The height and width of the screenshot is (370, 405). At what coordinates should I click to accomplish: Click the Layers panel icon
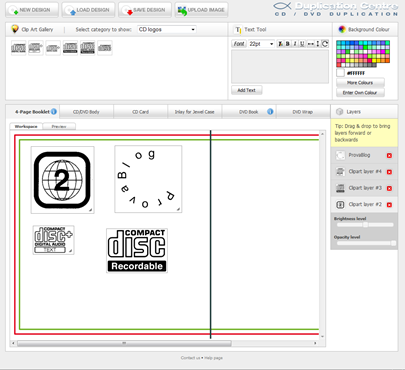(x=339, y=112)
